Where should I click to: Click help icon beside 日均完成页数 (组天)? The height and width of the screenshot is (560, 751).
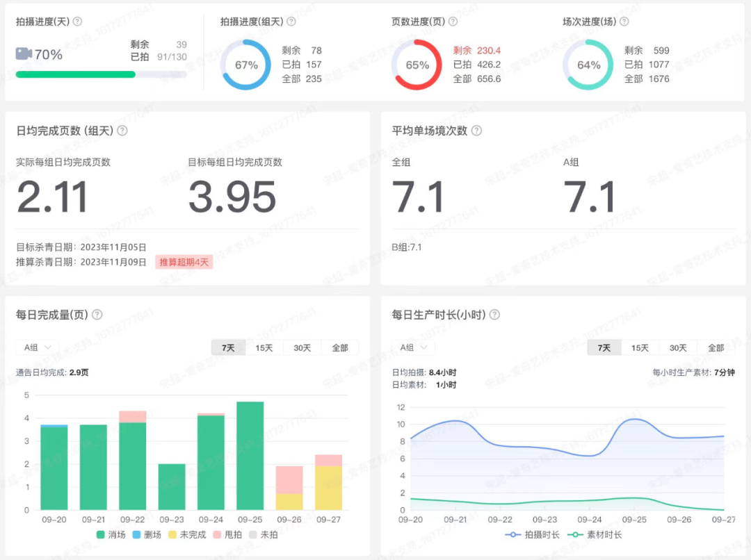(x=122, y=131)
